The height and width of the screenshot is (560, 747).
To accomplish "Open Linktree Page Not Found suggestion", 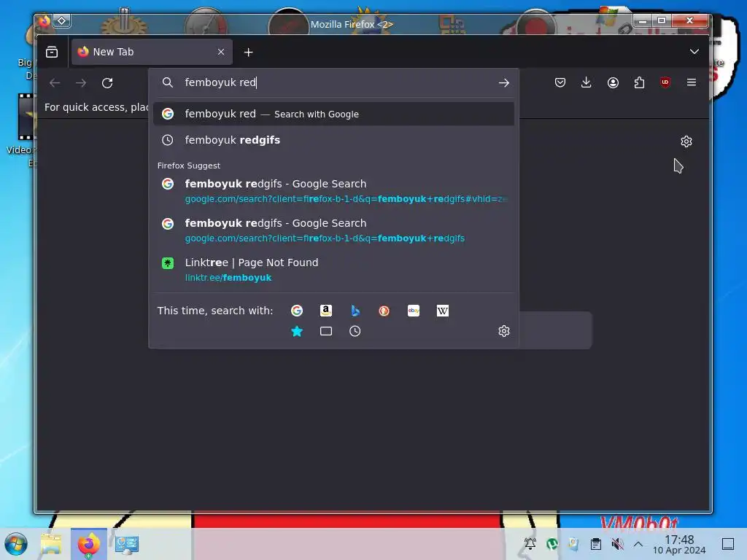I will [x=333, y=270].
